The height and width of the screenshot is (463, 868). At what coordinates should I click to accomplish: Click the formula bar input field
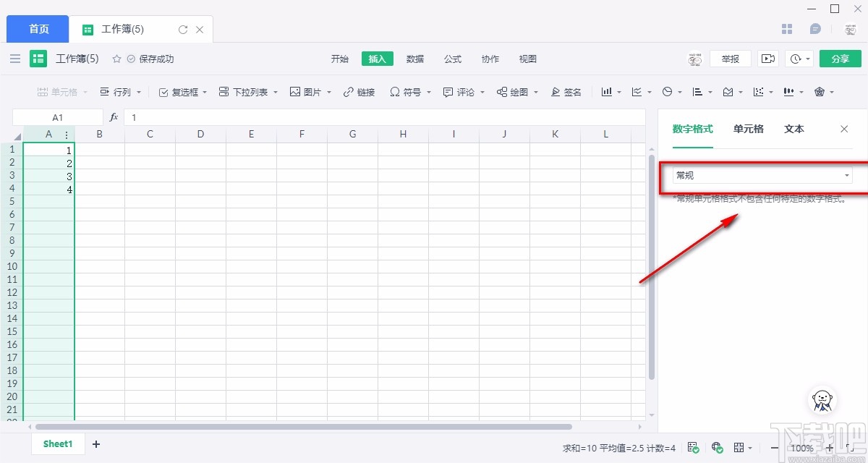tap(384, 116)
